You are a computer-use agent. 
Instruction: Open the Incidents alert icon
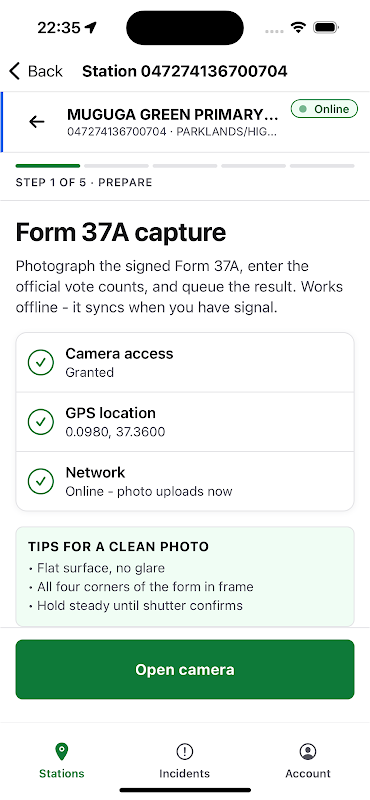point(184,751)
